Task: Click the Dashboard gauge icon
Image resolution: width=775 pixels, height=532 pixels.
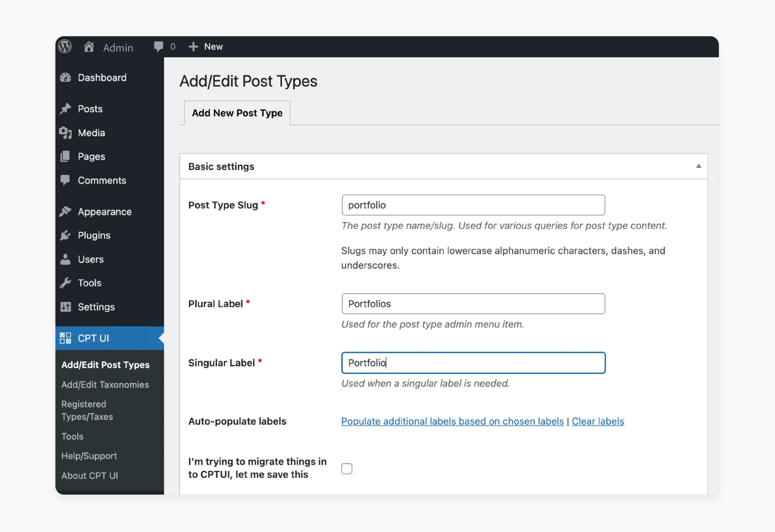Action: [65, 77]
